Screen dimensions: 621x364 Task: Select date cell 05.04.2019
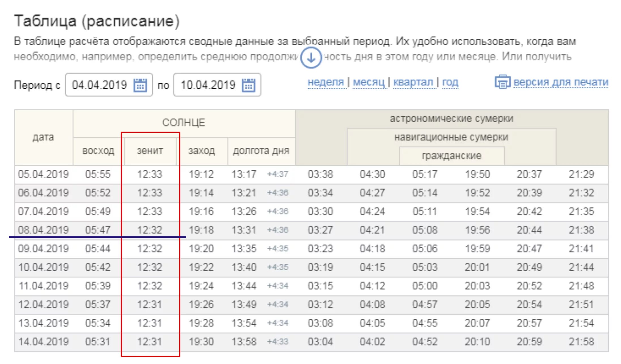click(43, 174)
